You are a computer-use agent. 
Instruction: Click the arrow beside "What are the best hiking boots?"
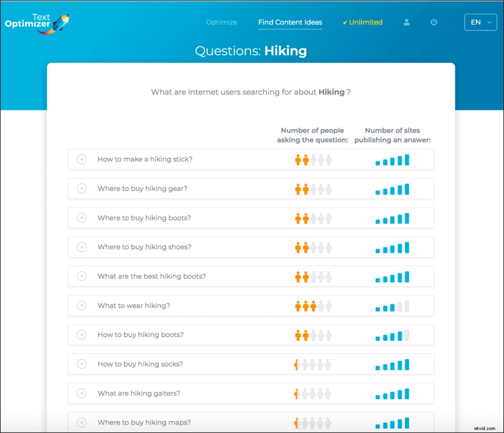point(81,276)
